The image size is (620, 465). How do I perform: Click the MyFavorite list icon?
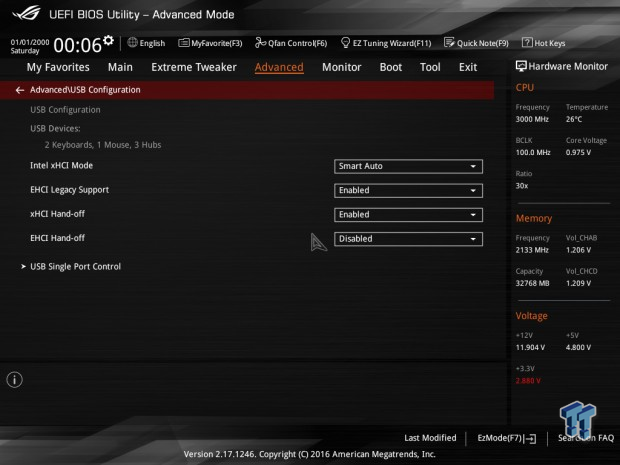(184, 43)
